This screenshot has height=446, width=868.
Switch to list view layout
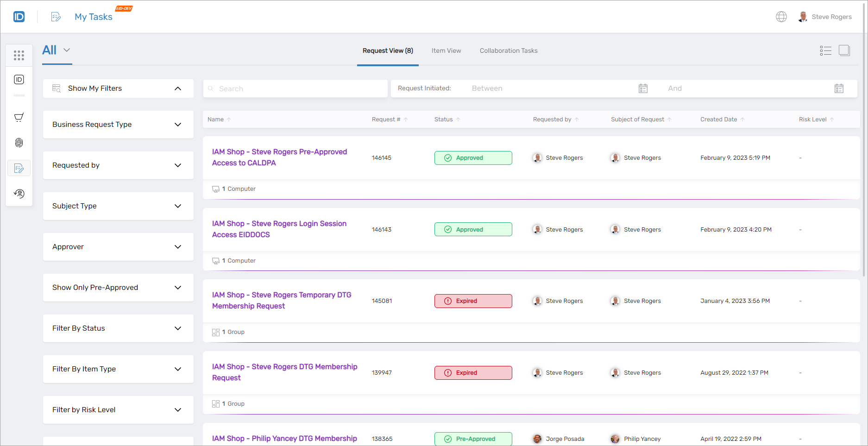826,50
